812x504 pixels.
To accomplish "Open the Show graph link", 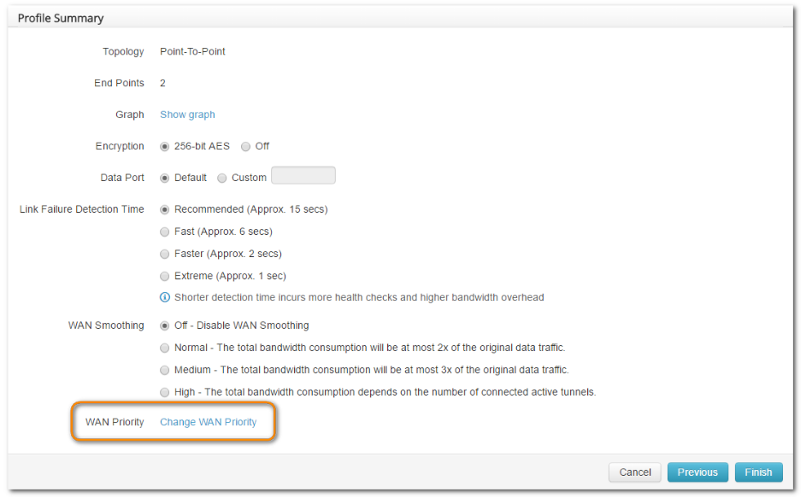I will pyautogui.click(x=187, y=114).
